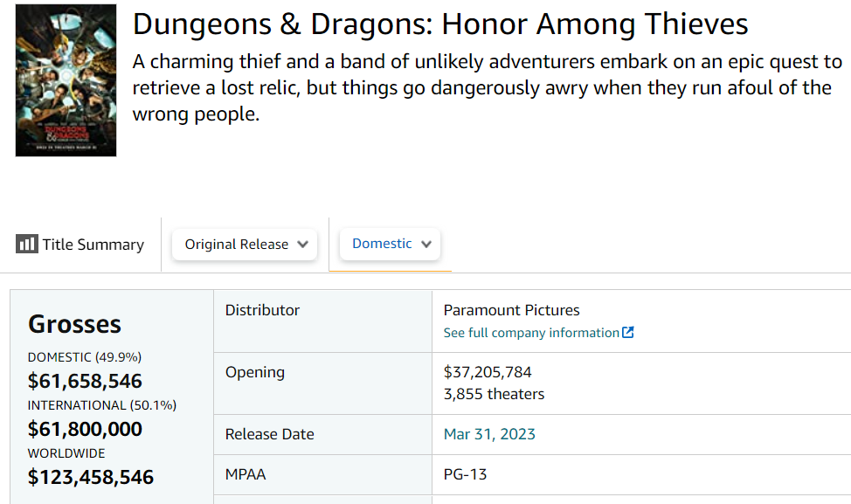Select the Title Summary label

[93, 245]
